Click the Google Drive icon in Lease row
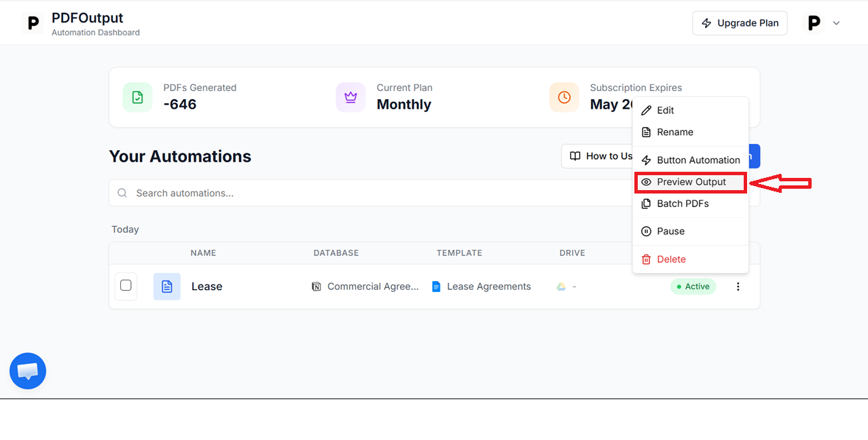Image resolution: width=868 pixels, height=440 pixels. click(x=562, y=287)
